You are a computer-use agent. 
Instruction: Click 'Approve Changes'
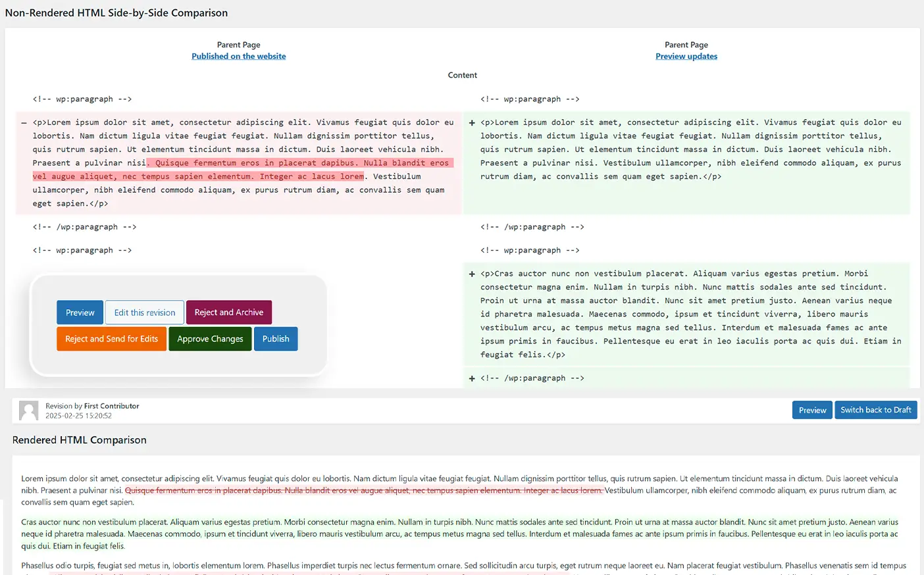click(210, 339)
